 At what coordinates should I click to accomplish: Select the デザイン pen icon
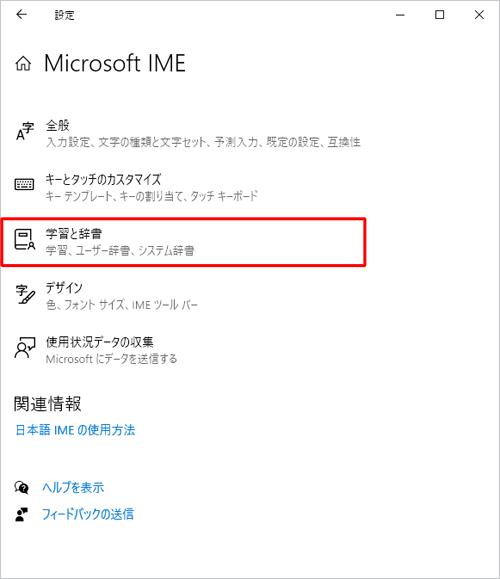pyautogui.click(x=25, y=294)
